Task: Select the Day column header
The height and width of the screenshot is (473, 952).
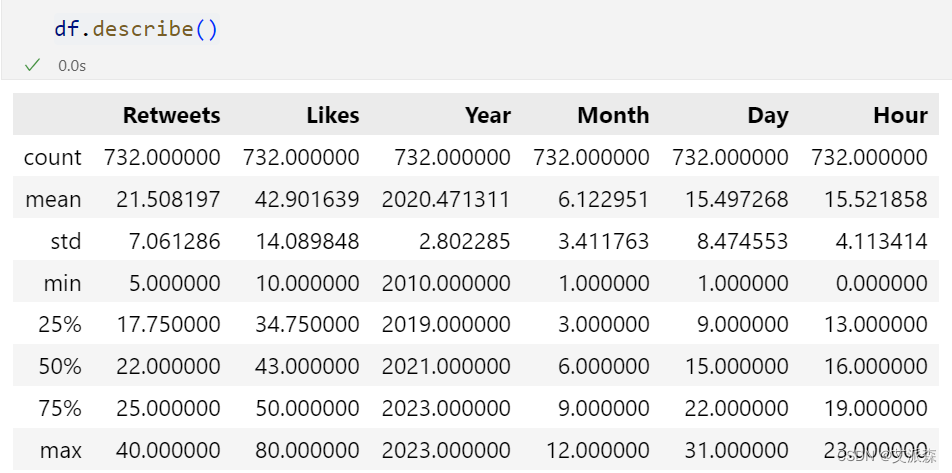Action: (767, 115)
